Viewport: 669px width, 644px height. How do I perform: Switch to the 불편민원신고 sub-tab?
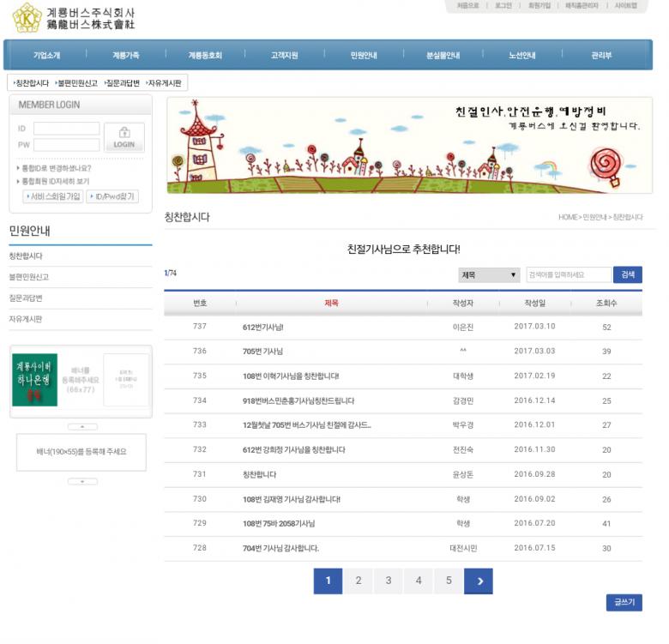coord(76,83)
